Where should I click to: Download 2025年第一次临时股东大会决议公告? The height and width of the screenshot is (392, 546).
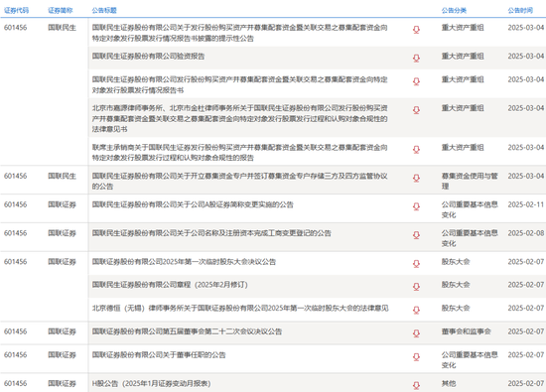coord(416,264)
